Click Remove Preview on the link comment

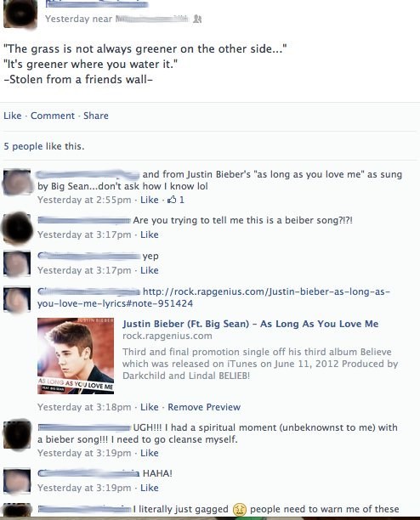point(204,407)
